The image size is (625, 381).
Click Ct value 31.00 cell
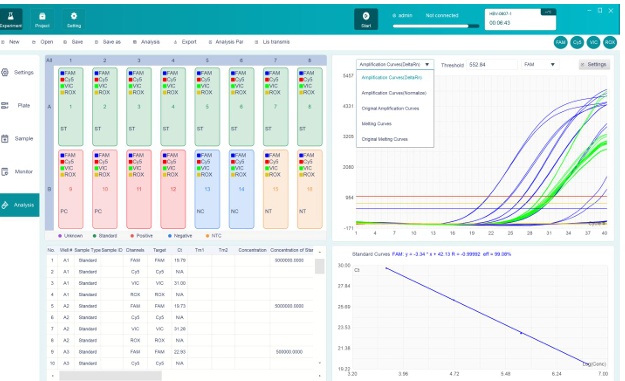click(x=180, y=283)
